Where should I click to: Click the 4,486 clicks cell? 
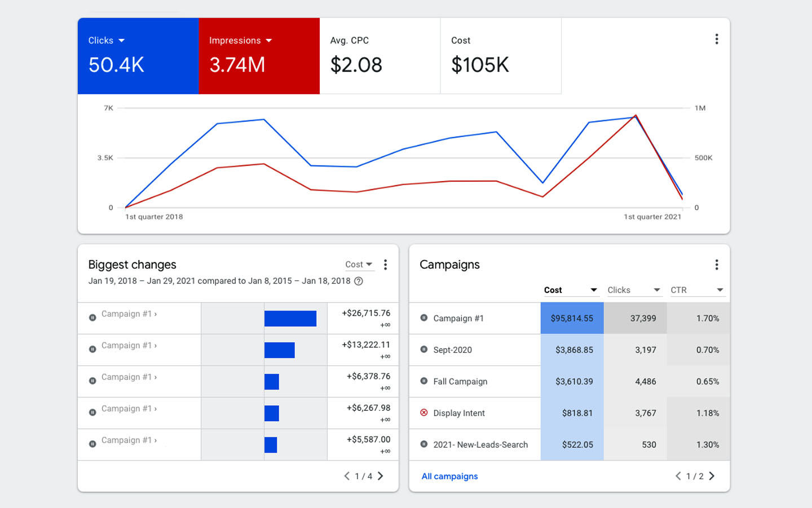pos(635,382)
